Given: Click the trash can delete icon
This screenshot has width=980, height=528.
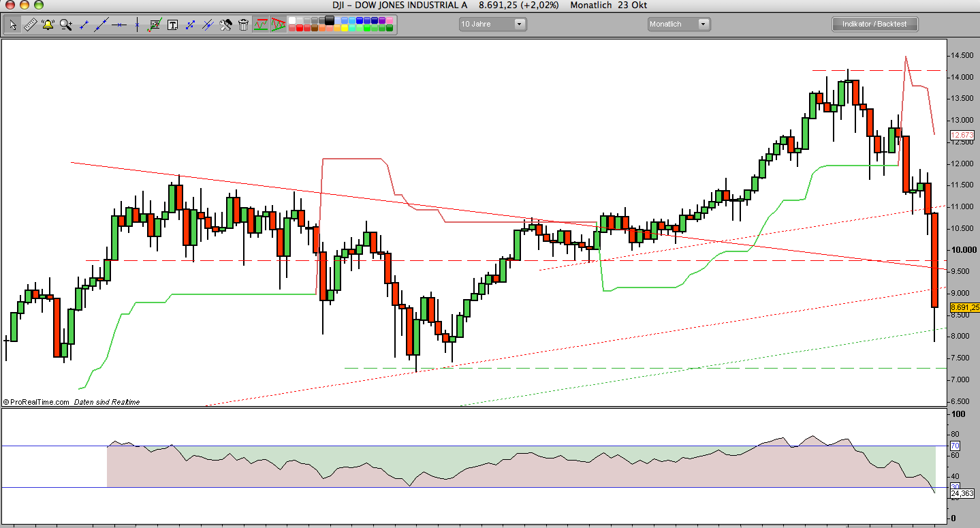Looking at the screenshot, I should tap(243, 25).
